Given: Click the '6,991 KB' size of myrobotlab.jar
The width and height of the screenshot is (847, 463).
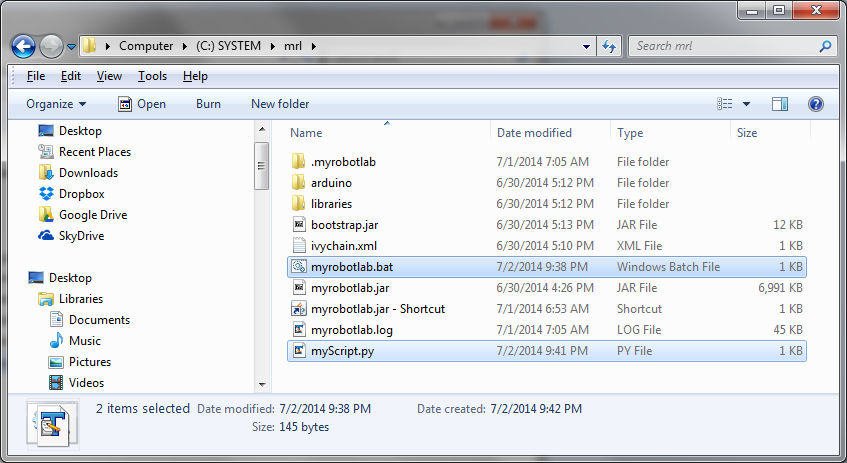Looking at the screenshot, I should pos(780,288).
